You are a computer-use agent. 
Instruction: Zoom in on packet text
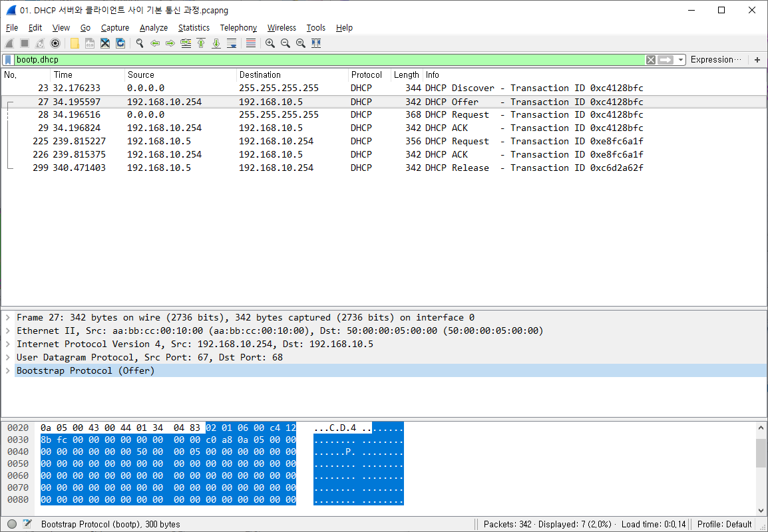tap(270, 44)
